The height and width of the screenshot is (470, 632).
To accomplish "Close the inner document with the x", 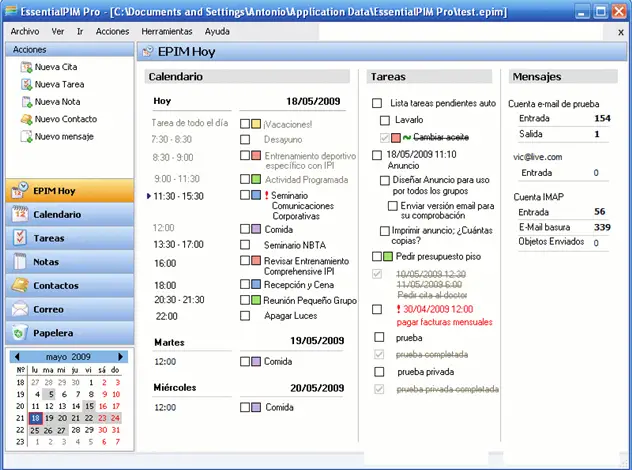I will coord(621,32).
